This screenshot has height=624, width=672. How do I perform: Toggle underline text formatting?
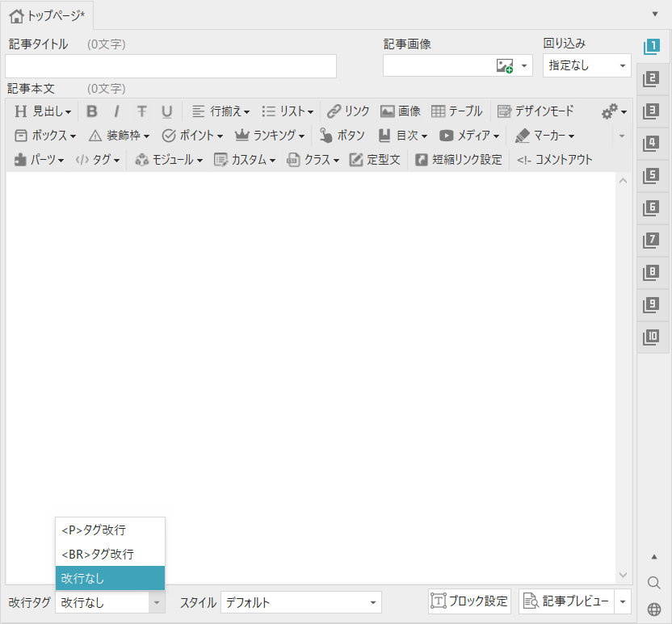click(166, 111)
